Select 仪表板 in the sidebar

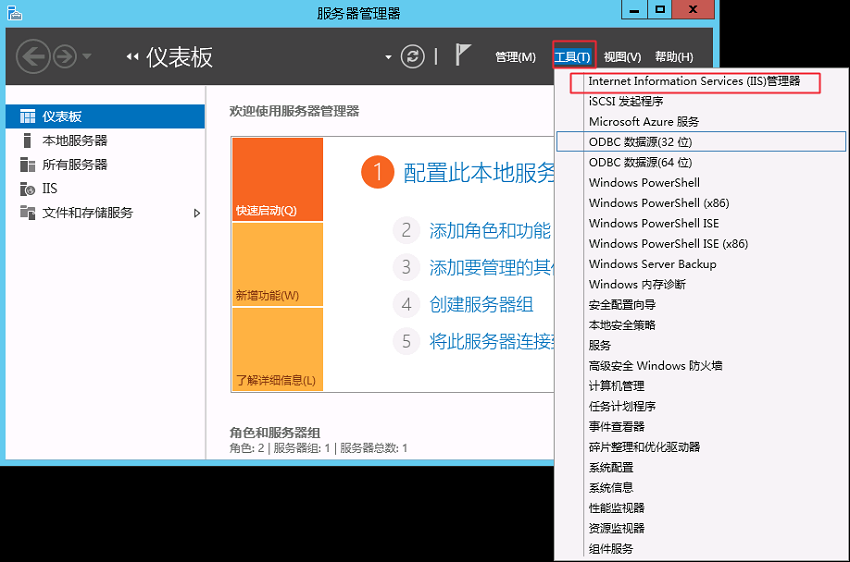click(105, 117)
